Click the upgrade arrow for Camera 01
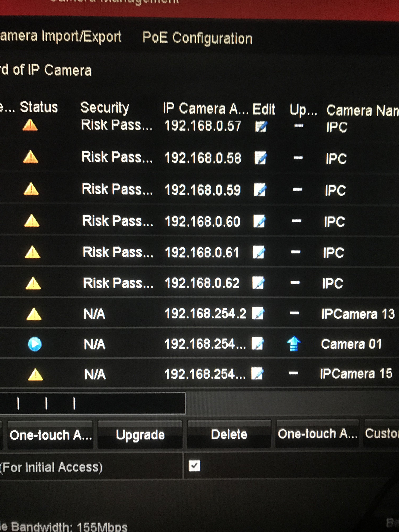The width and height of the screenshot is (399, 532). pos(294,343)
